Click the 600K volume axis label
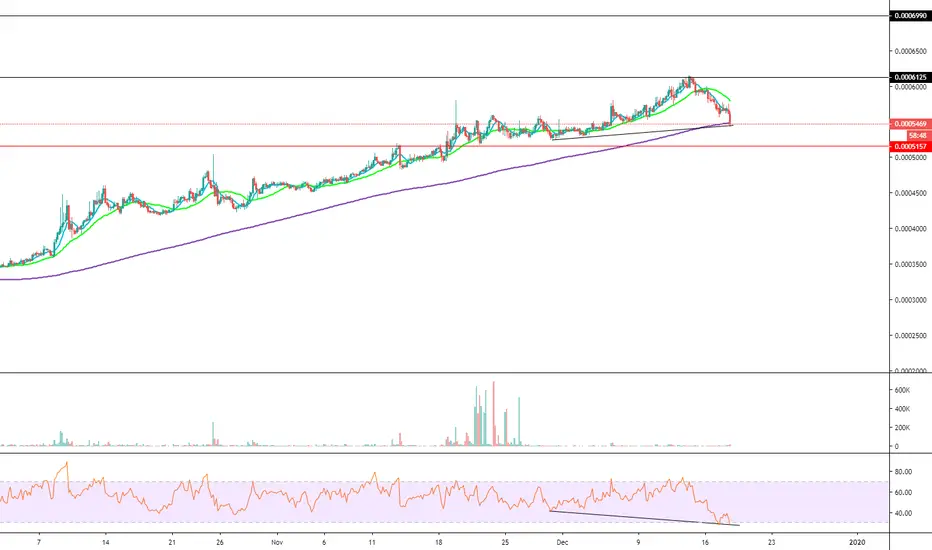 902,390
